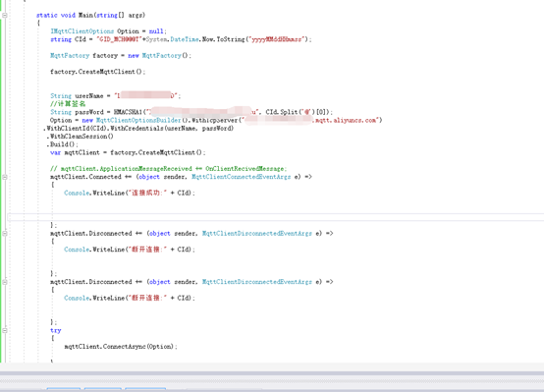Click 'MqttClientConnectedEventArgs' type name
The image size is (544, 392).
coord(242,177)
